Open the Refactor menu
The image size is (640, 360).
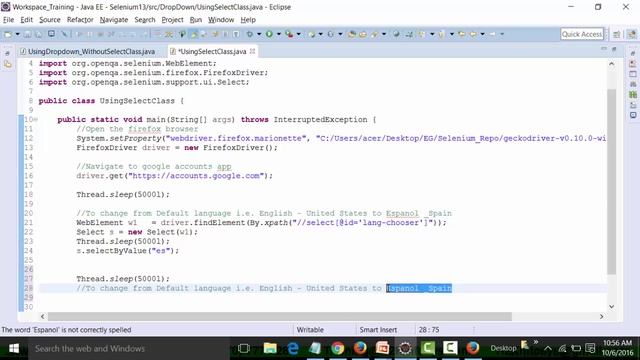(x=80, y=20)
